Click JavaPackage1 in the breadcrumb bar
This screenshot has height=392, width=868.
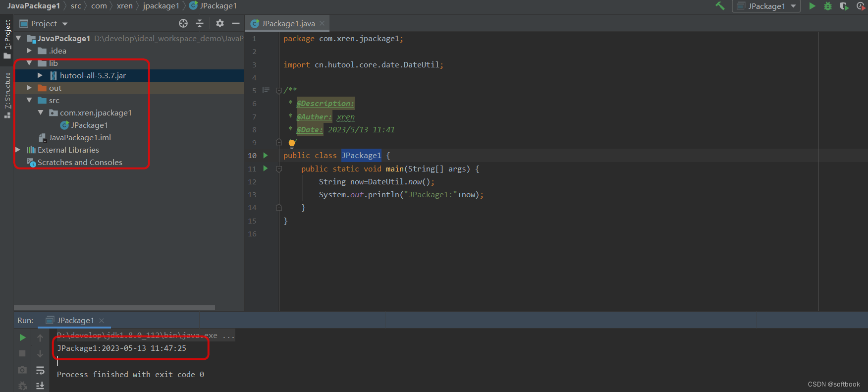coord(33,6)
